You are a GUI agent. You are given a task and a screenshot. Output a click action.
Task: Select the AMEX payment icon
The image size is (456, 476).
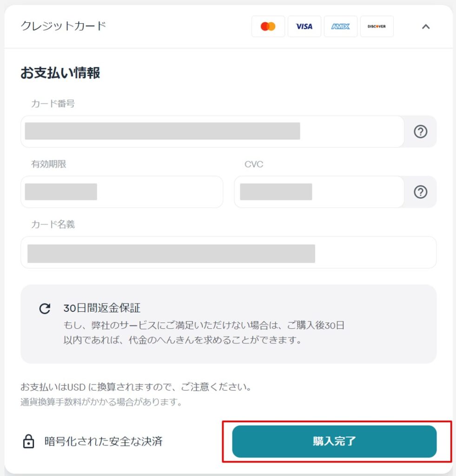[341, 26]
